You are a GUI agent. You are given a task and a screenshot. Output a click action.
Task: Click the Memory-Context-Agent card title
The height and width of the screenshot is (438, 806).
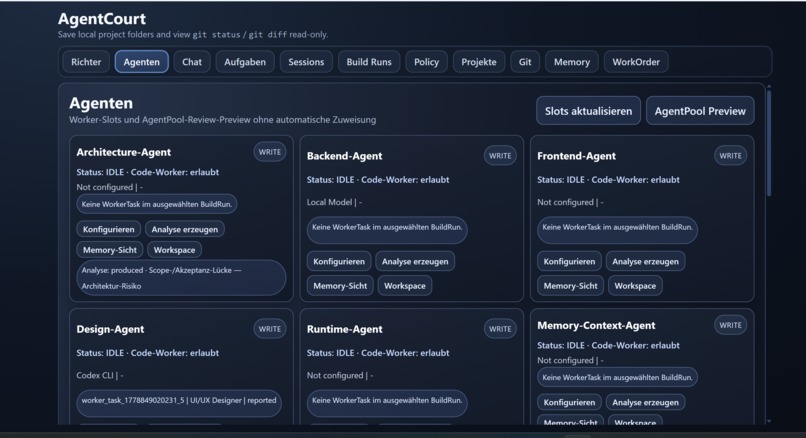pos(596,325)
